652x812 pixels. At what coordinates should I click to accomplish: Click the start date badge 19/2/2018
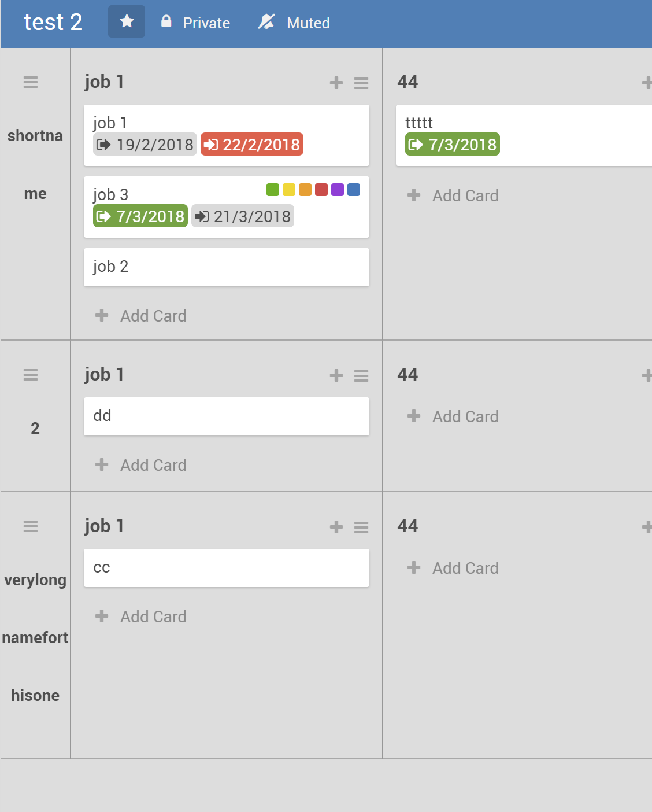(x=145, y=144)
